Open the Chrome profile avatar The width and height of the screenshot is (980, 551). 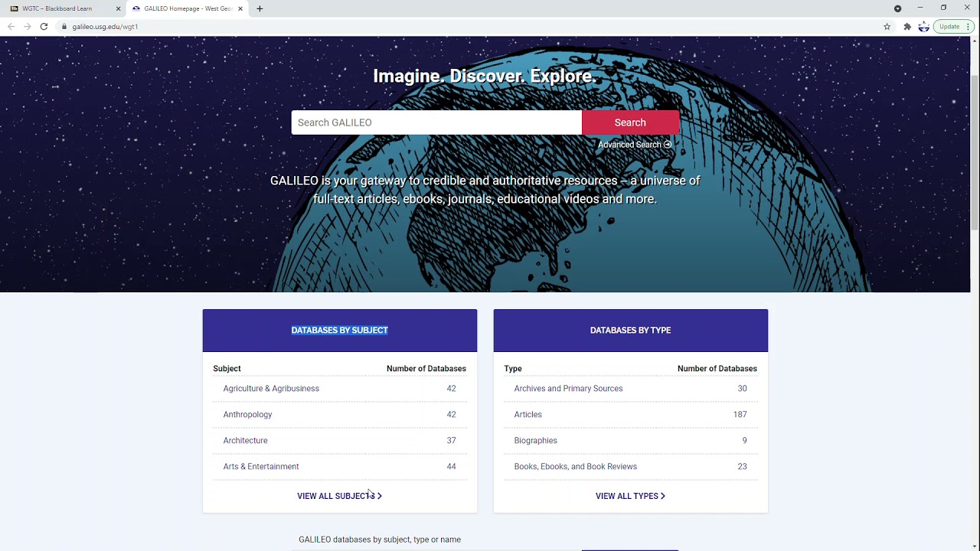tap(924, 26)
